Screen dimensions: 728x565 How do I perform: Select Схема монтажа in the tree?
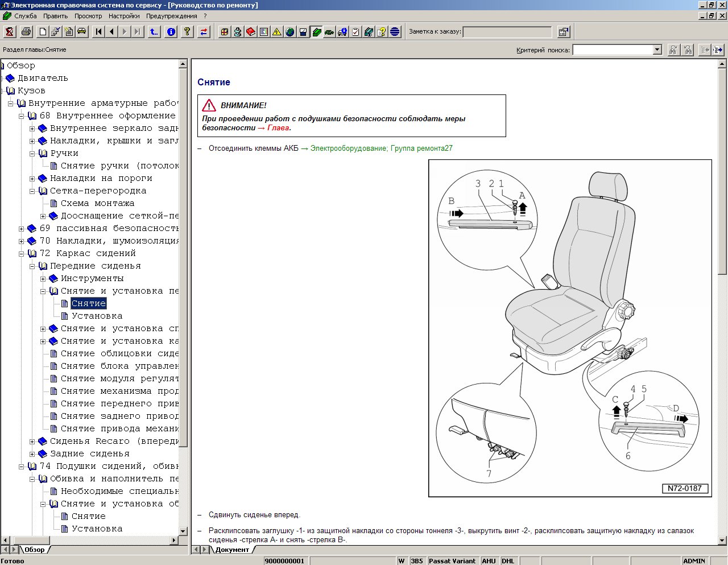pyautogui.click(x=97, y=204)
